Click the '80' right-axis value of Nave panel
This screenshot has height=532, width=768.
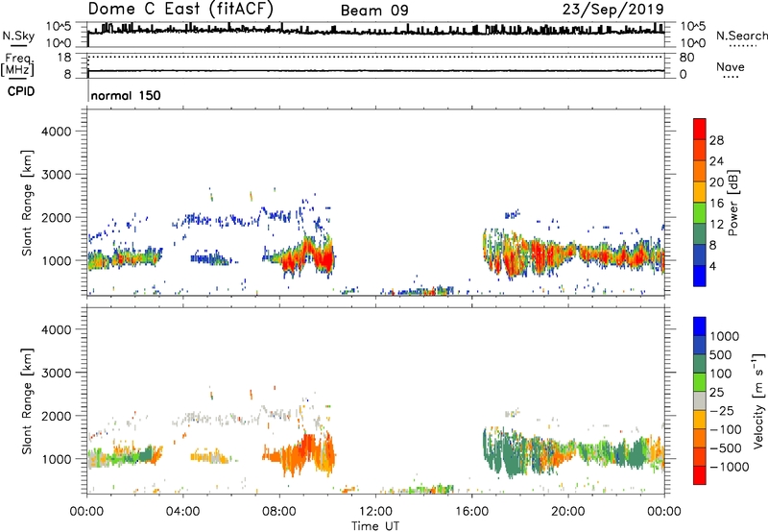686,58
